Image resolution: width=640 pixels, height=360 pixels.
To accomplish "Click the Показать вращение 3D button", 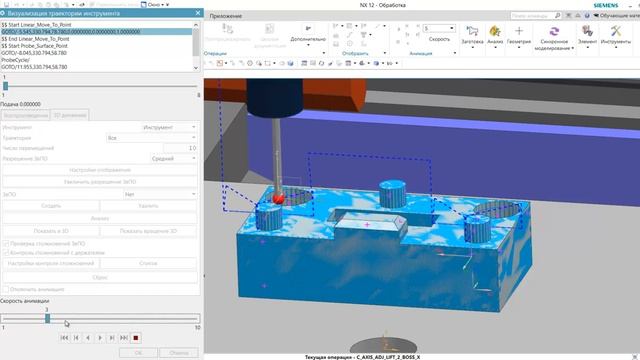I will coord(149,231).
